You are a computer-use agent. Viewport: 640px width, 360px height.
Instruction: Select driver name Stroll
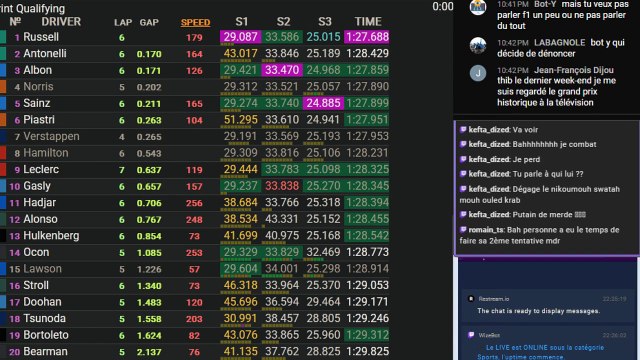[x=36, y=285]
